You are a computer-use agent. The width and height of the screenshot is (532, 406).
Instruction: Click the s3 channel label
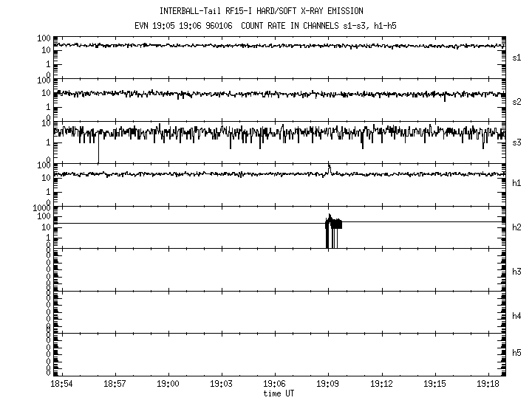pyautogui.click(x=517, y=142)
